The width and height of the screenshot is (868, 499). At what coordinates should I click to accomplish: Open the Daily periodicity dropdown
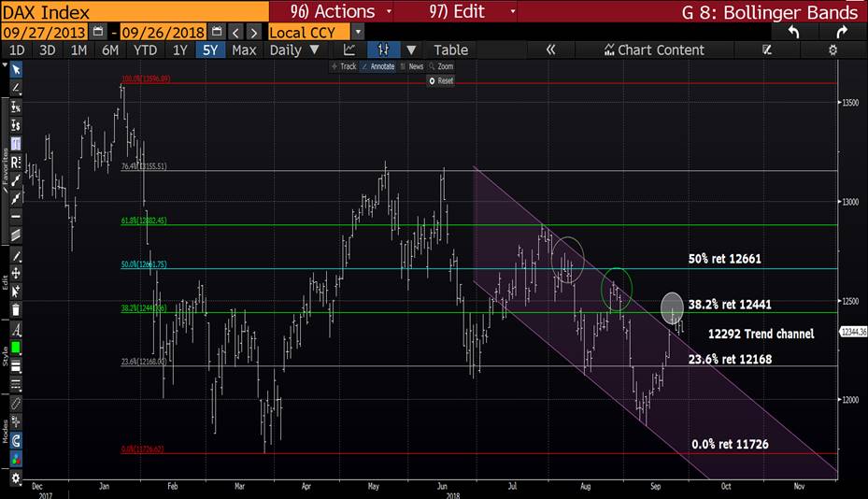[x=294, y=50]
